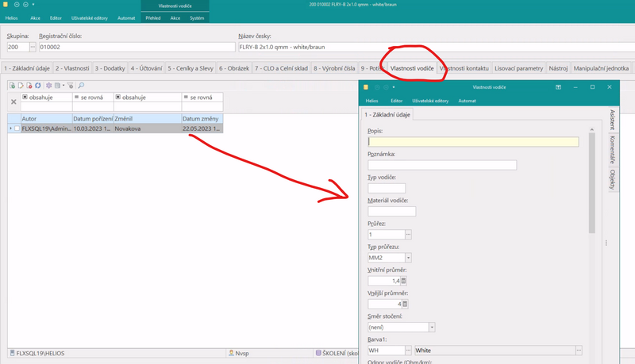Open the Směr stočení dropdown
The image size is (635, 364).
pos(432,327)
